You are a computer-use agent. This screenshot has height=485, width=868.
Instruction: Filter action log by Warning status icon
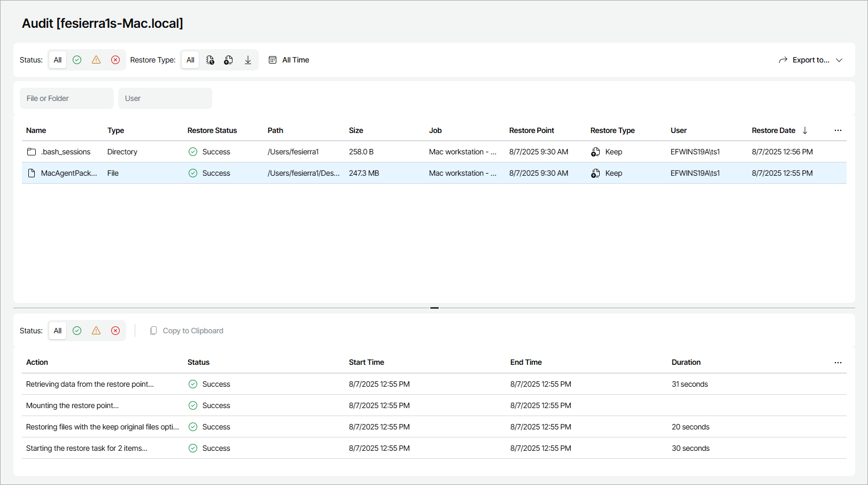coord(96,331)
